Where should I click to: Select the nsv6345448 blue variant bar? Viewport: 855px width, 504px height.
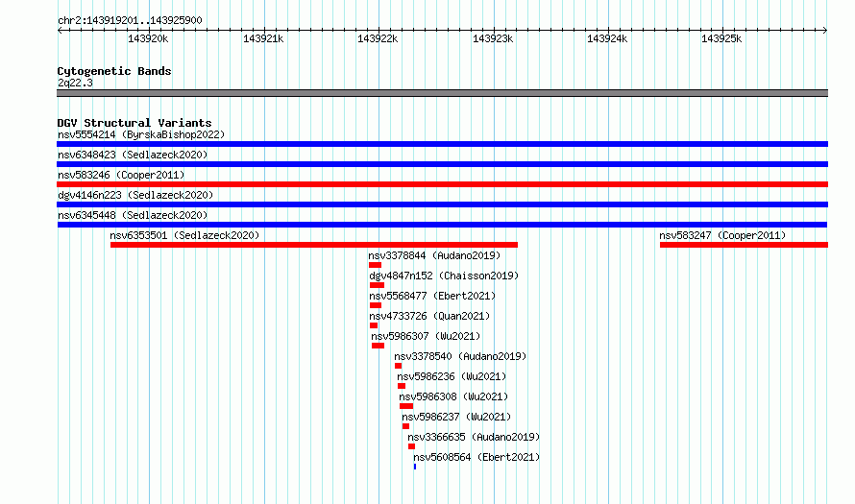(x=442, y=225)
